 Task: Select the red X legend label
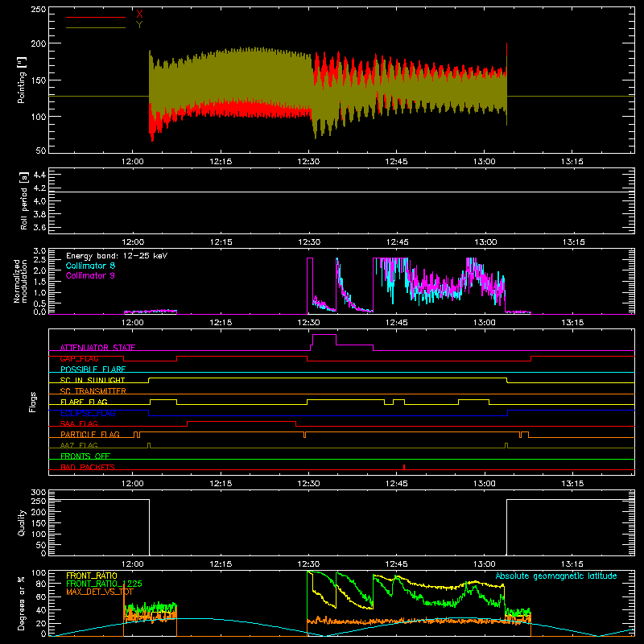coord(139,14)
